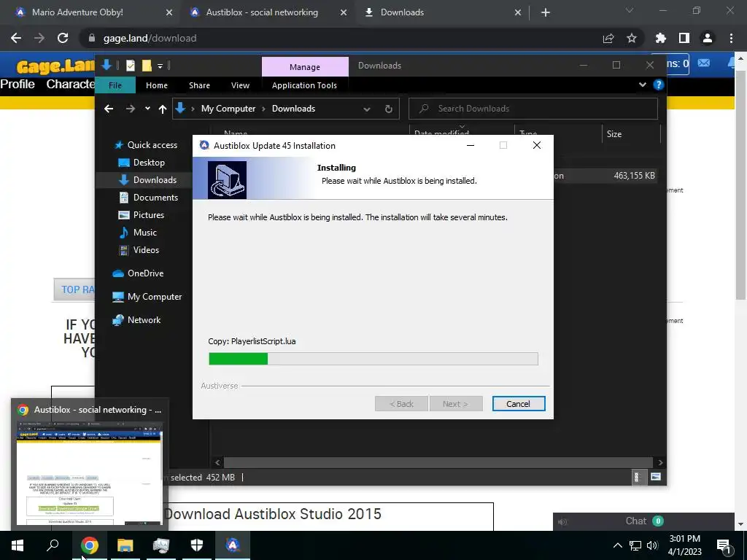
Task: Open the File menu in Explorer
Action: click(x=115, y=85)
